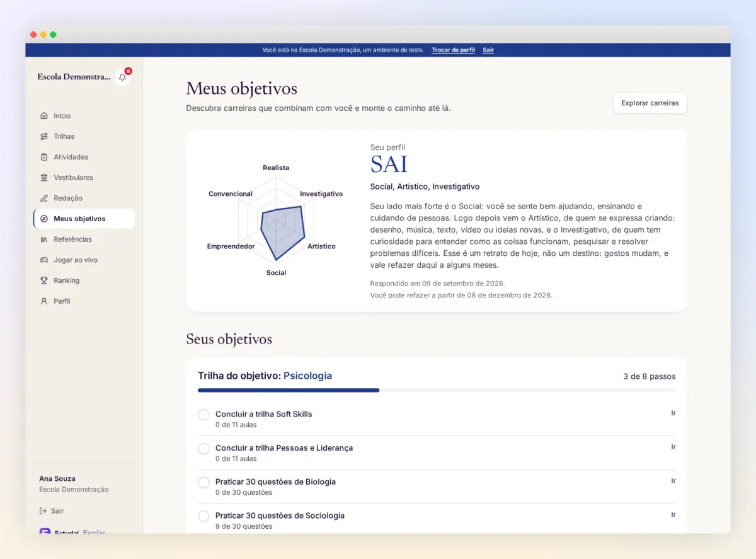Image resolution: width=756 pixels, height=559 pixels.
Task: Open Jogar ao vivo menu item
Action: tap(84, 260)
